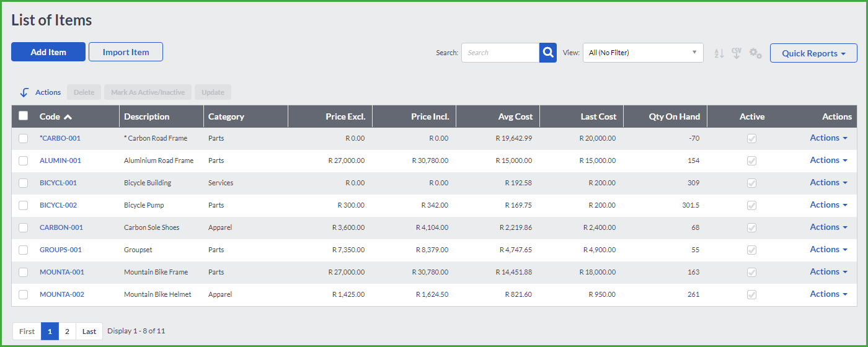Toggle the Active checkbox for Bicycle Pump
This screenshot has width=868, height=347.
(752, 205)
